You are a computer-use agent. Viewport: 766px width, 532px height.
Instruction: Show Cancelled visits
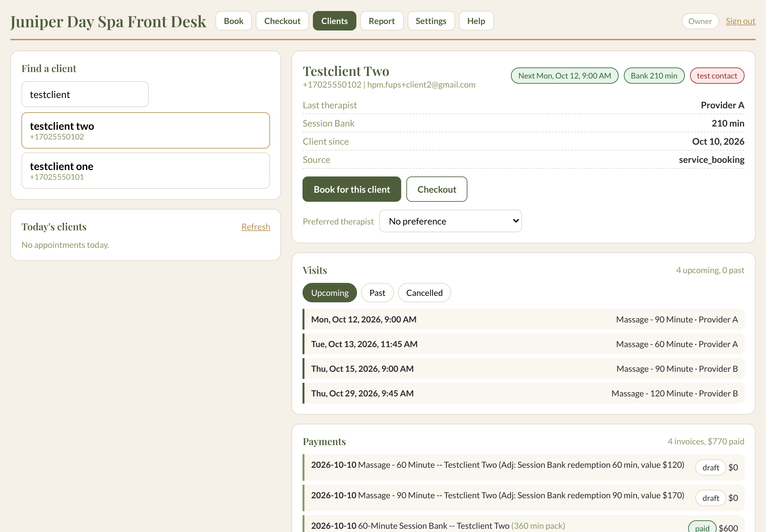(424, 293)
